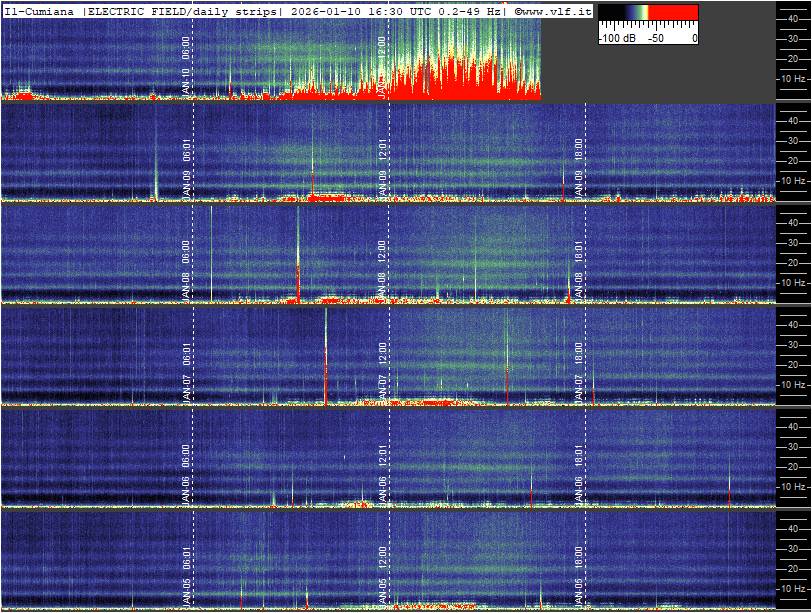Select the JAN 05 18:01 time marker
This screenshot has width=812, height=613.
578,574
